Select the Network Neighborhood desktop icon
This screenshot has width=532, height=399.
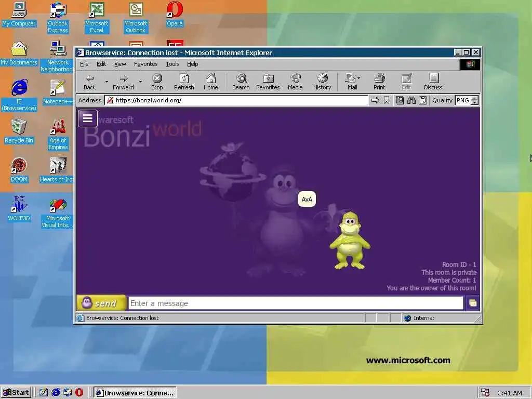57,56
